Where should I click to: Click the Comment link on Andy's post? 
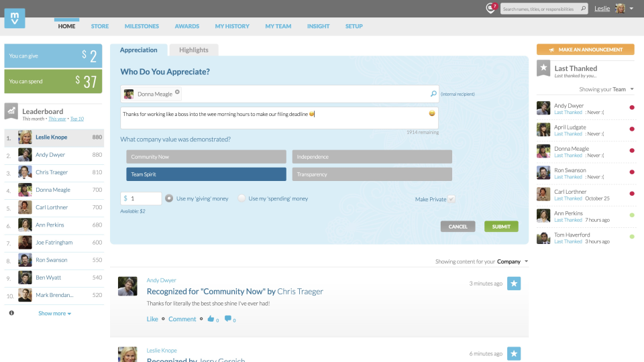coord(182,319)
